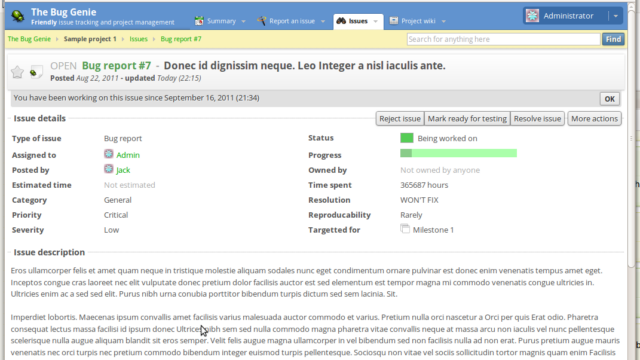Open Jack user link in Posted by
The height and width of the screenshot is (360, 640).
click(123, 170)
